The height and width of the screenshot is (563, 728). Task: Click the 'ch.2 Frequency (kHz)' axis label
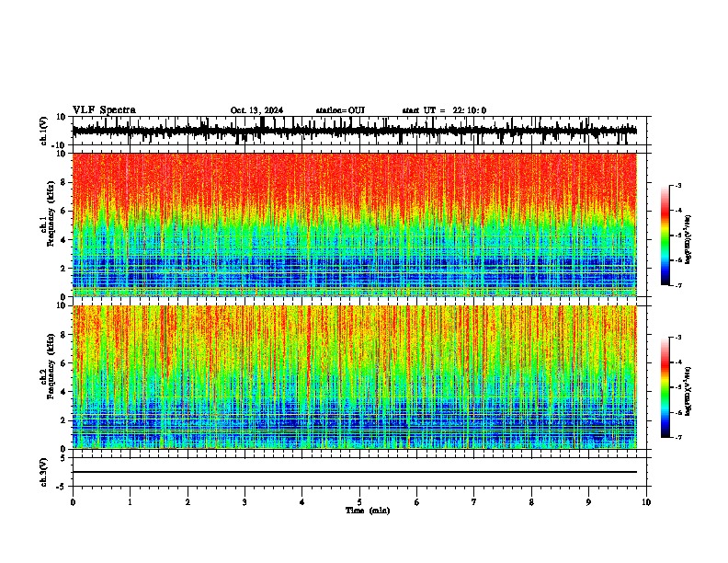(x=47, y=366)
